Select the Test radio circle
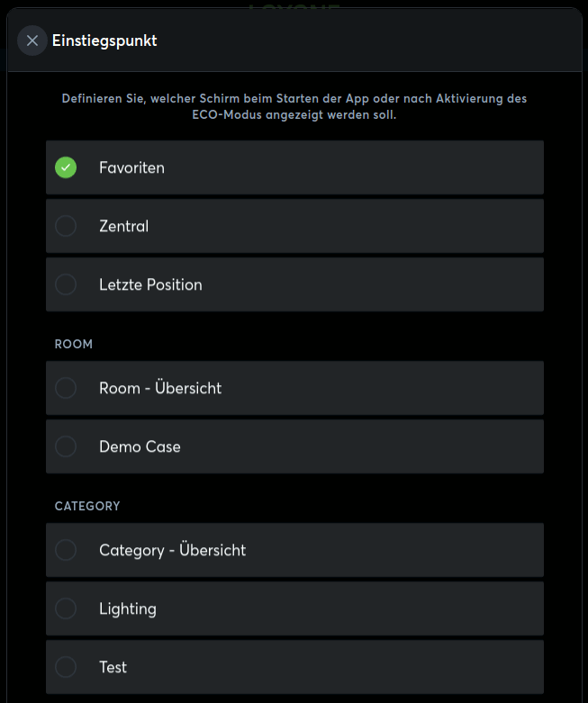 [66, 667]
